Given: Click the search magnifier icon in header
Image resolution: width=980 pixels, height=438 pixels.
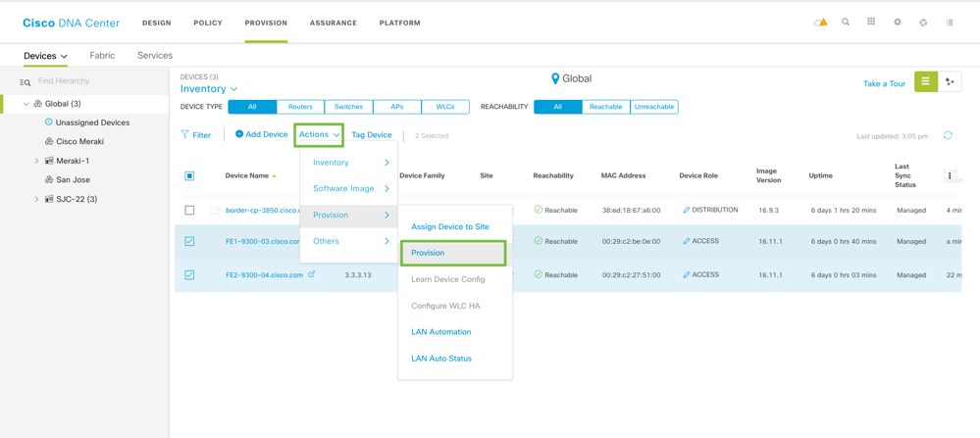Looking at the screenshot, I should point(846,22).
